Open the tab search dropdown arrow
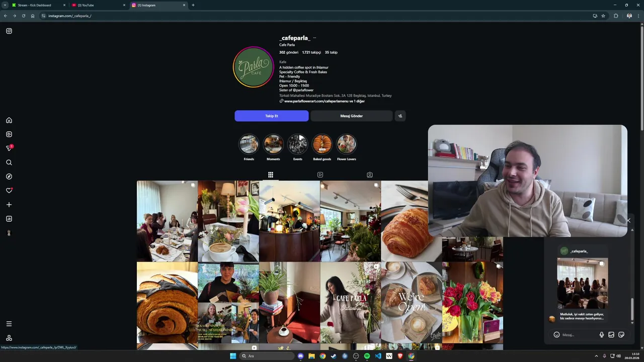Screen dimensions: 644x362 click(x=5, y=5)
